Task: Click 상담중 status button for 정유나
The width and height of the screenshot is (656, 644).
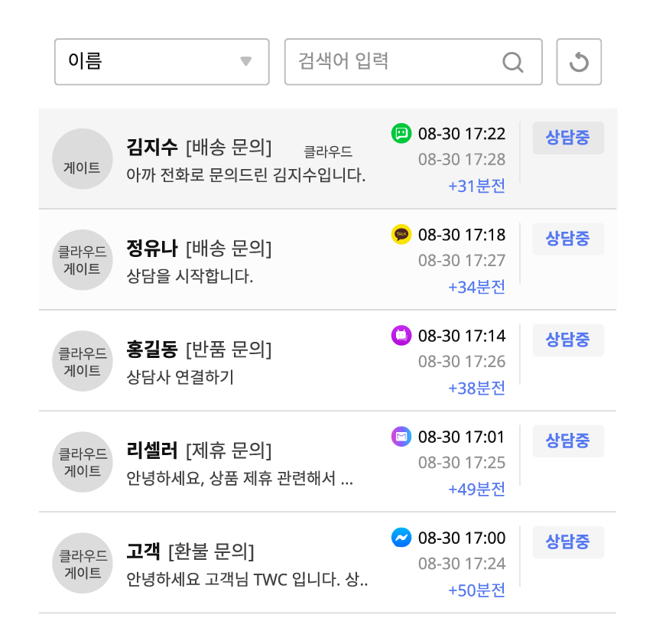Action: click(568, 239)
